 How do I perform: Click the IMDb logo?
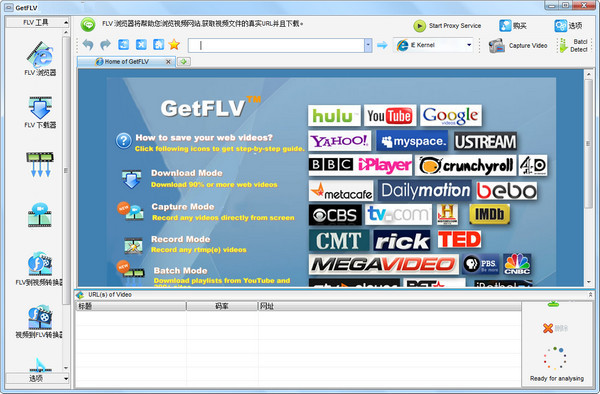coord(489,215)
